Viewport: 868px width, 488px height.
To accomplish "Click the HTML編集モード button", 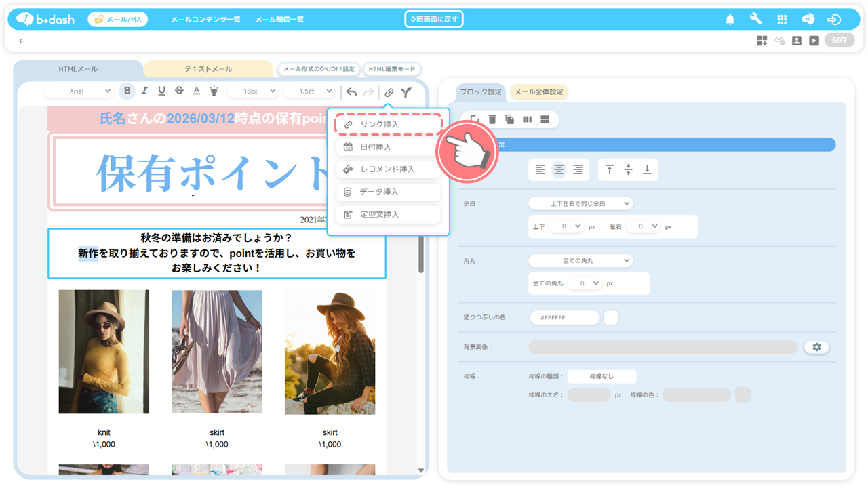I will pos(392,69).
